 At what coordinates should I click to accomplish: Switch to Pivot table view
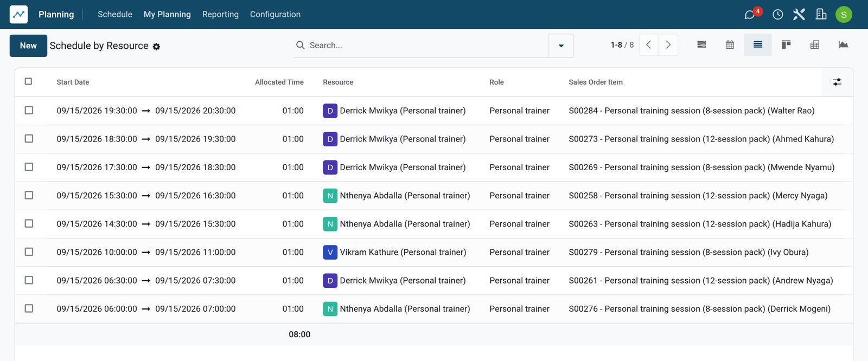tap(814, 45)
